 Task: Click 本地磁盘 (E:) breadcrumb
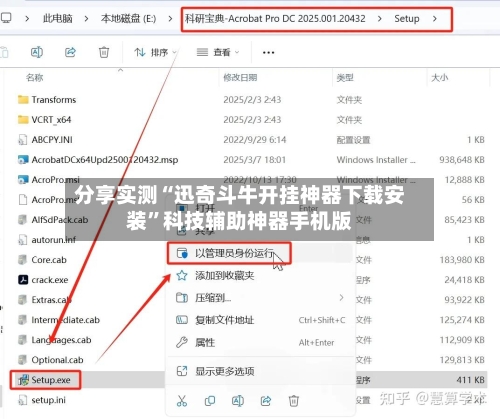click(128, 18)
